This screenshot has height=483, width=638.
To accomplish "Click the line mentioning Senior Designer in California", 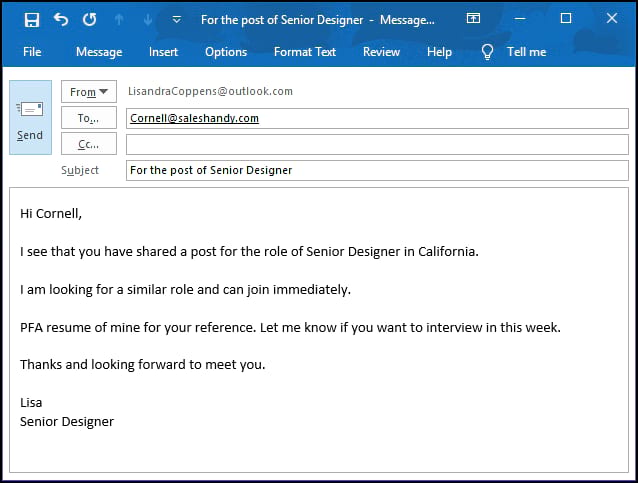I will click(x=249, y=251).
